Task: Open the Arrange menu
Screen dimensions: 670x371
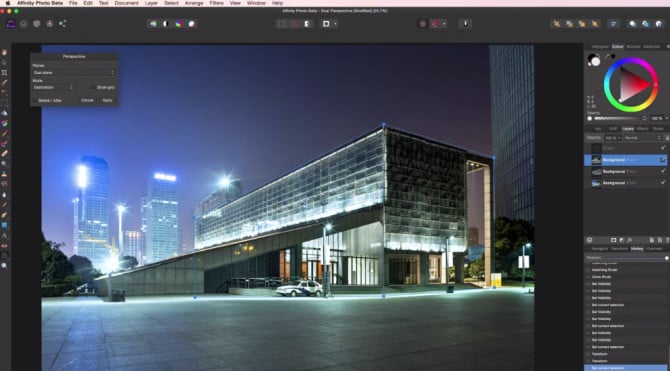Action: coord(194,3)
